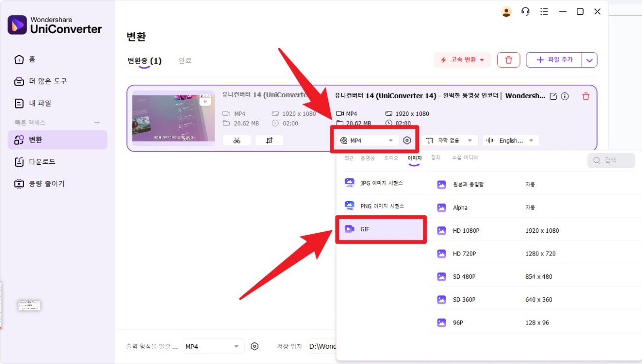Click the 저장 위치 path field

pyautogui.click(x=321, y=346)
